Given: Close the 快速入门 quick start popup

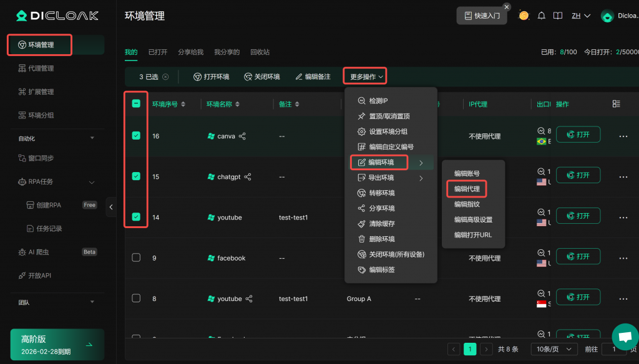Looking at the screenshot, I should click(507, 7).
